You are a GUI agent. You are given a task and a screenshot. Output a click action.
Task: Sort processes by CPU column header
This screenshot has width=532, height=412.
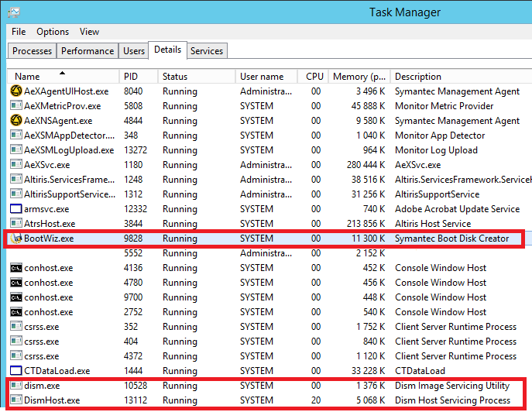[314, 77]
